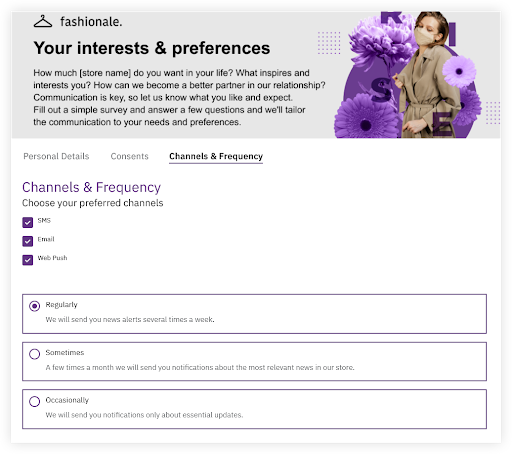Disable the Web Push checkbox
512x454 pixels.
coord(28,260)
